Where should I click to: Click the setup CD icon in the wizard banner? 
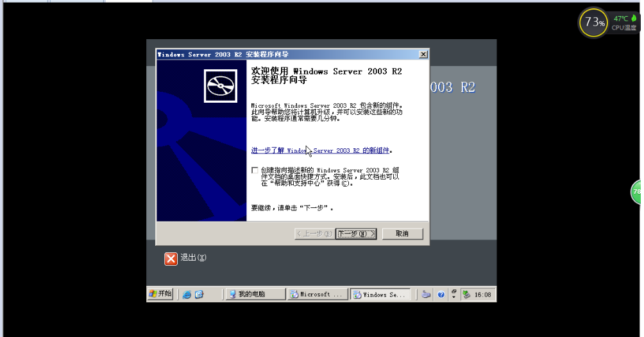pyautogui.click(x=221, y=86)
